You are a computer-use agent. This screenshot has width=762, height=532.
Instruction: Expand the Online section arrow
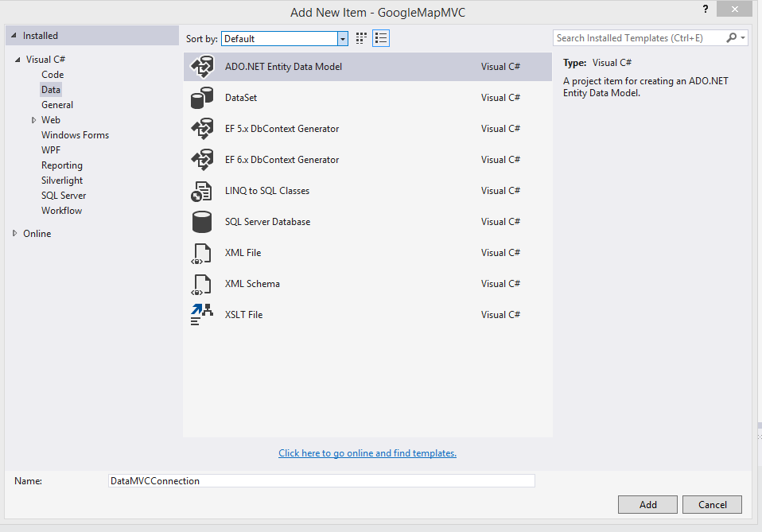[14, 233]
